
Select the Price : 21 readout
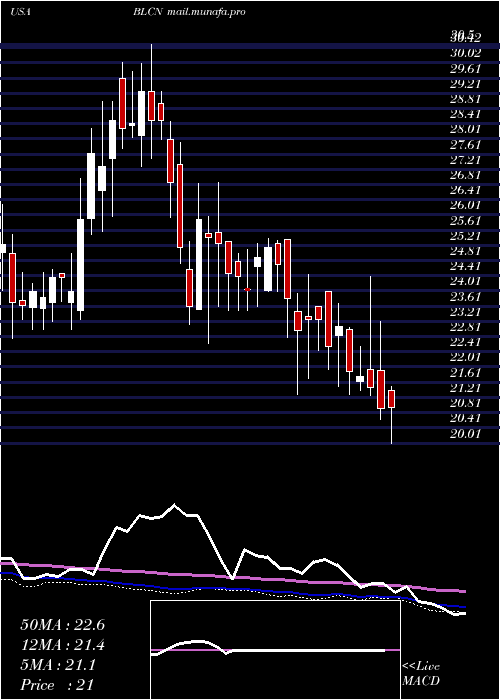point(57,685)
